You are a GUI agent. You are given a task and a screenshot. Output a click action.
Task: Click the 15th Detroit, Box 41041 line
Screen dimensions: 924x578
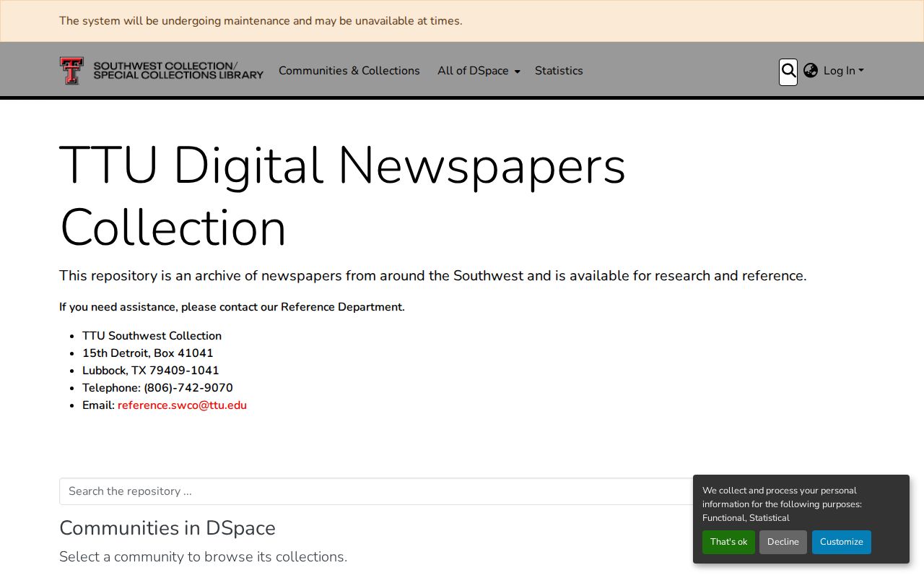[148, 353]
